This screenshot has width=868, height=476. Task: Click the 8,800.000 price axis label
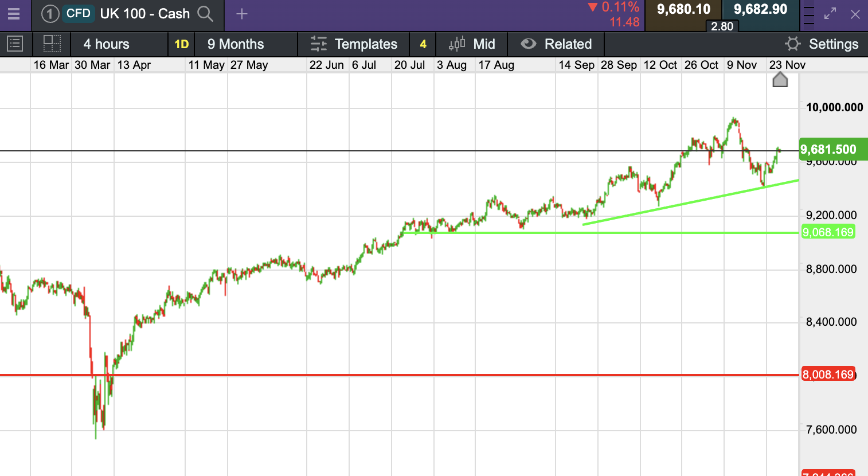[831, 269]
